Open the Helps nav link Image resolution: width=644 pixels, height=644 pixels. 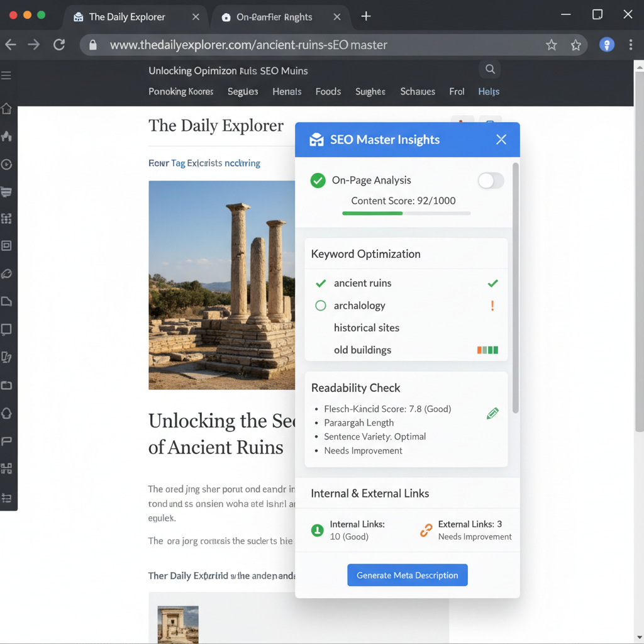pyautogui.click(x=489, y=92)
